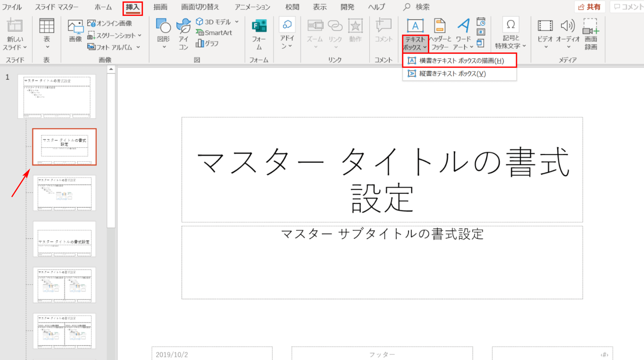Screen dimensions: 644x360
Task: Expand the 3D Model dropdown arrow
Action: coord(237,22)
